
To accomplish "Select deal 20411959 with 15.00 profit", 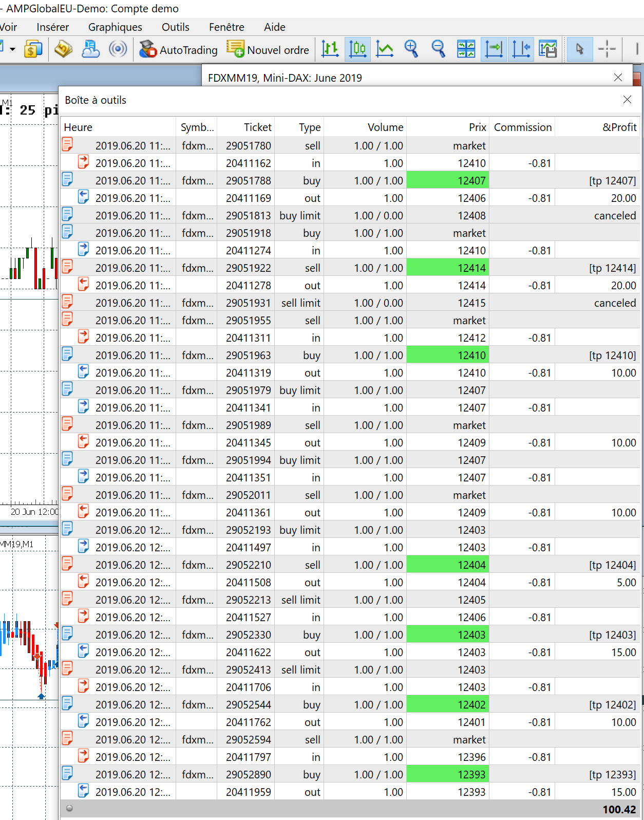I will (350, 792).
